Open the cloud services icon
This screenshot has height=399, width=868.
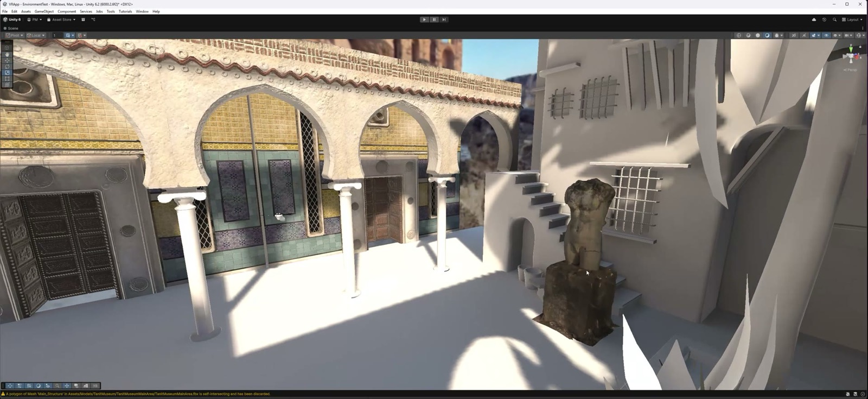pyautogui.click(x=814, y=20)
